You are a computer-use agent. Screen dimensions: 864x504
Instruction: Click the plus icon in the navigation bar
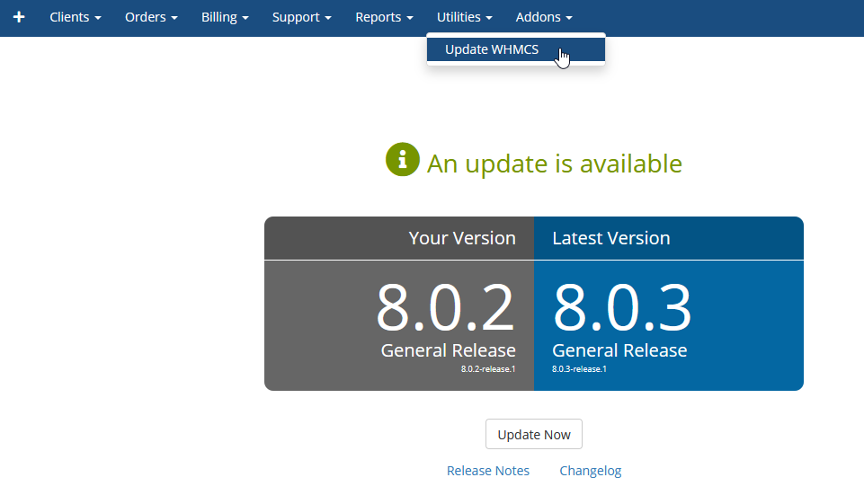[x=19, y=17]
